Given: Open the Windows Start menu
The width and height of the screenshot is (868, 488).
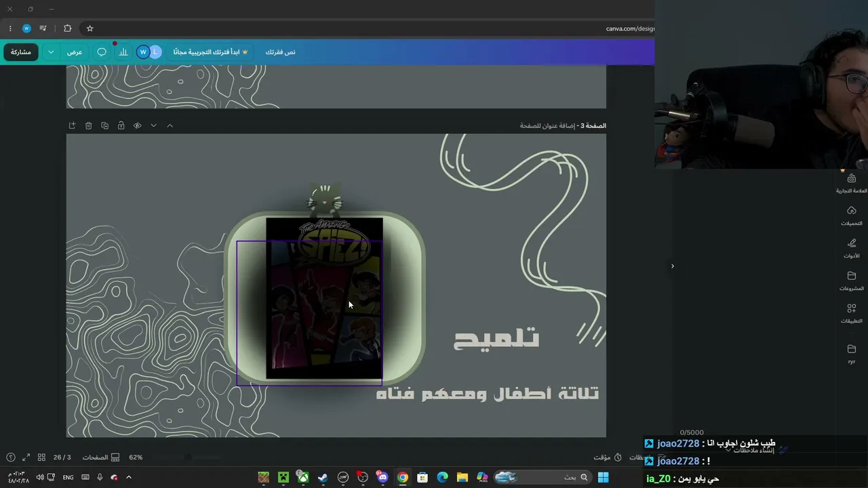Looking at the screenshot, I should point(603,477).
